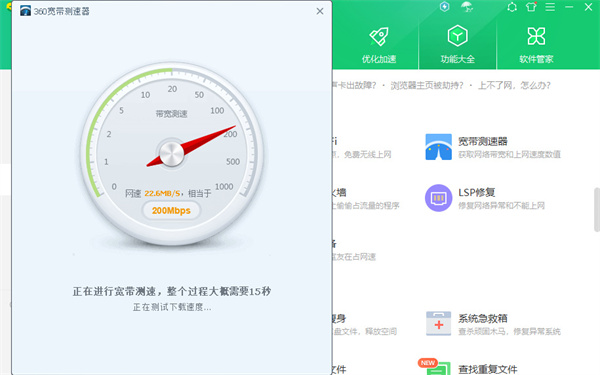Click the 修复网络异常和不能上网 description
600x375 pixels.
(x=501, y=206)
